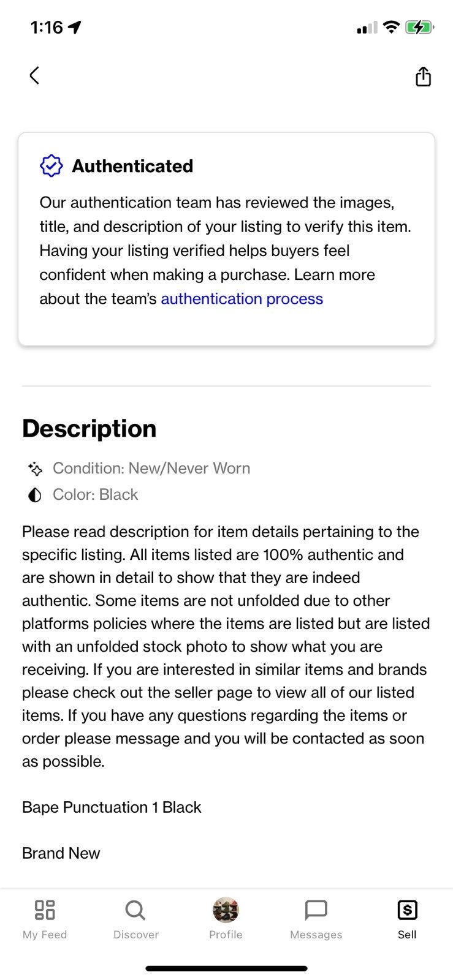Image resolution: width=453 pixels, height=980 pixels.
Task: Open the share sheet icon
Action: pos(423,76)
